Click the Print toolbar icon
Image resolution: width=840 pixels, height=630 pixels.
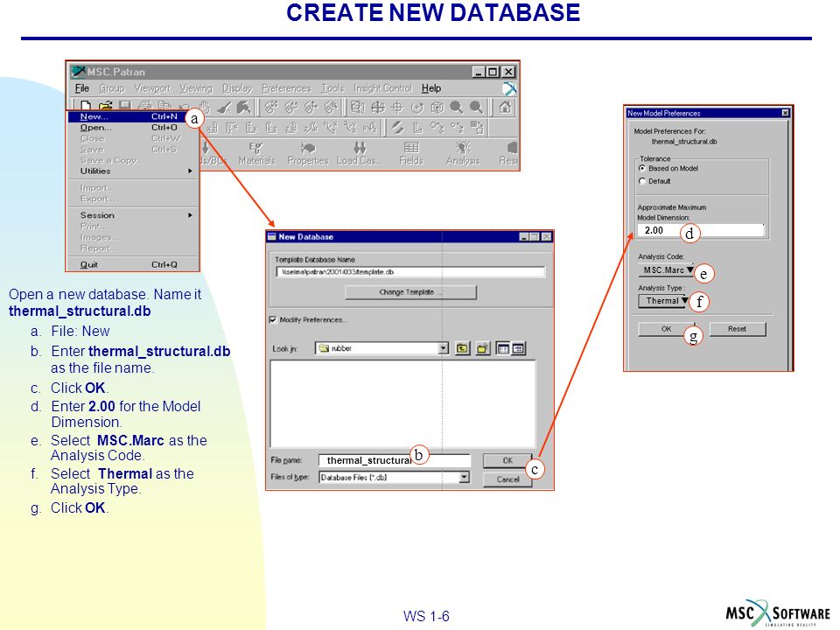144,107
